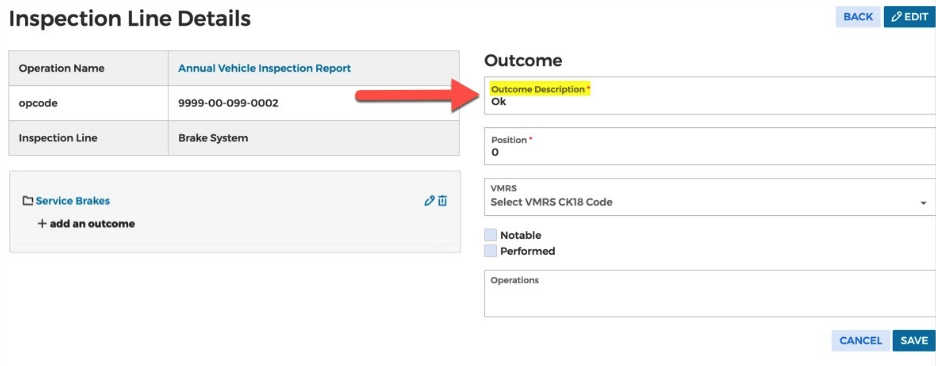936x366 pixels.
Task: Focus the Outcome Description field
Action: click(x=710, y=96)
